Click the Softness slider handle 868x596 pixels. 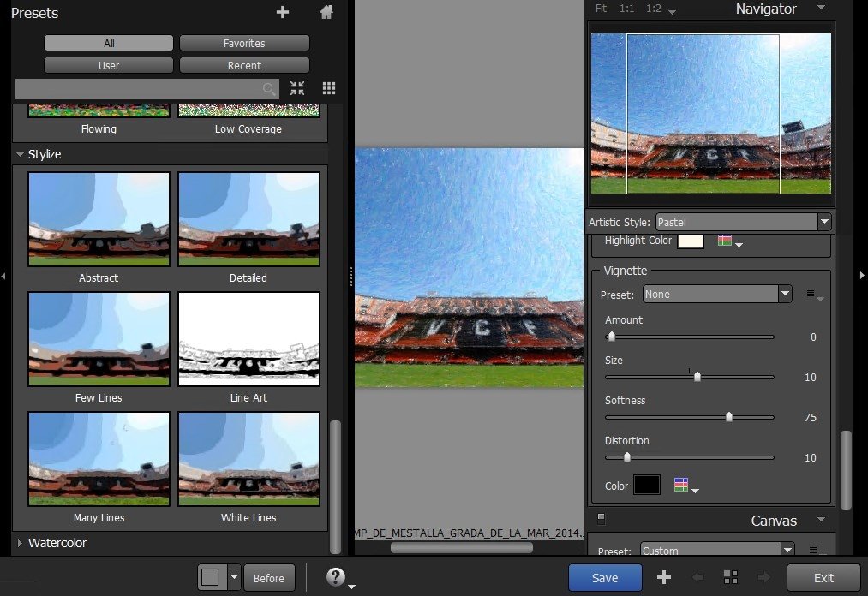(729, 417)
